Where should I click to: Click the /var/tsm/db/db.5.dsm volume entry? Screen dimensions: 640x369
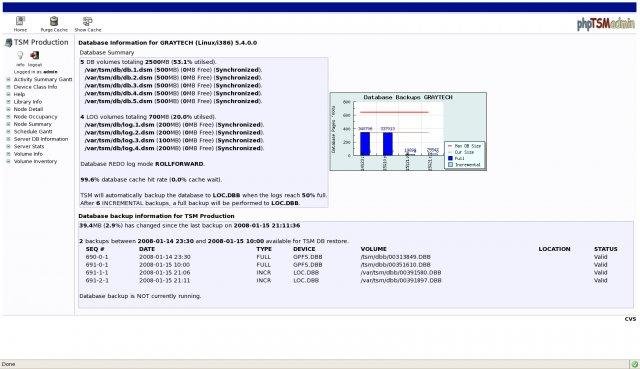pos(118,101)
